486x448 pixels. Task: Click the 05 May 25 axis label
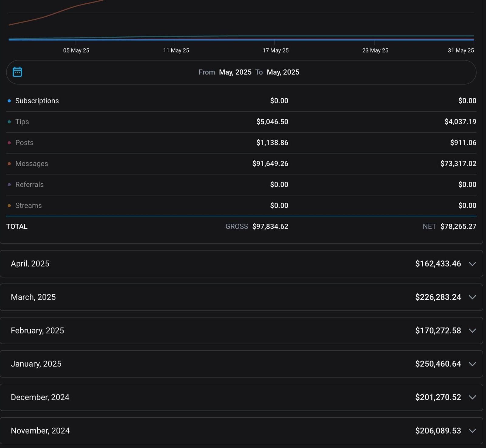click(76, 50)
